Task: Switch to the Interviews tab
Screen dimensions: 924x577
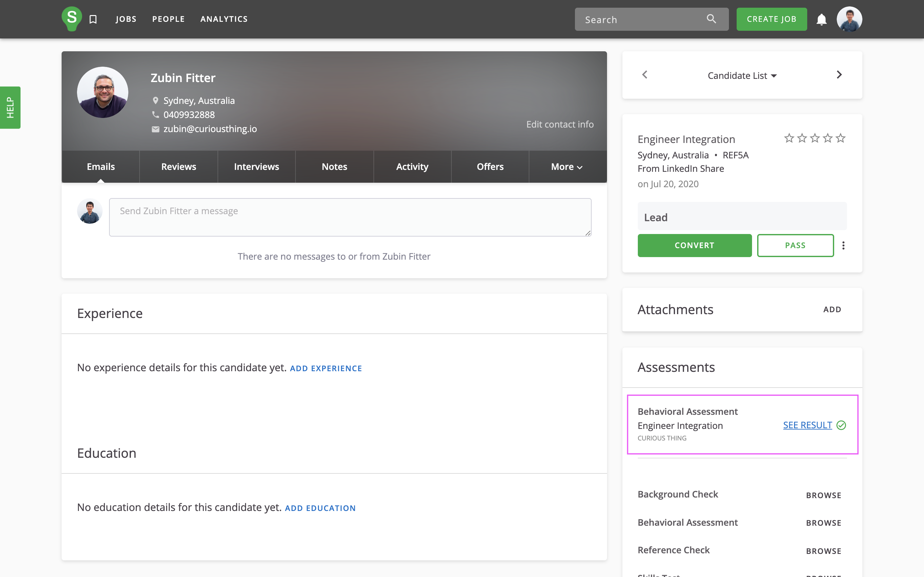Action: pyautogui.click(x=256, y=167)
